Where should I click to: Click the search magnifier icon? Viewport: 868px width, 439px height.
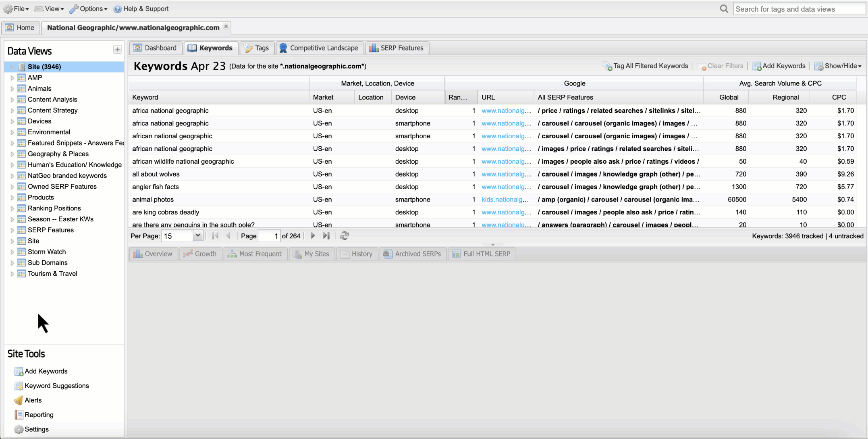coord(724,9)
